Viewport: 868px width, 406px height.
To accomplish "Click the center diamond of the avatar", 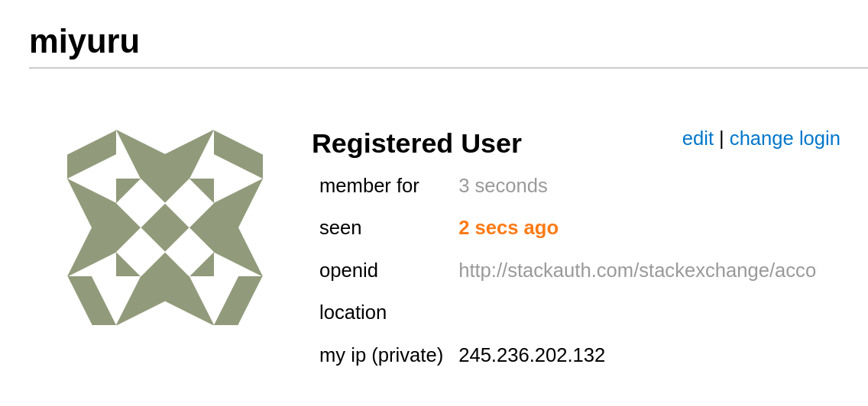I will pos(165,227).
